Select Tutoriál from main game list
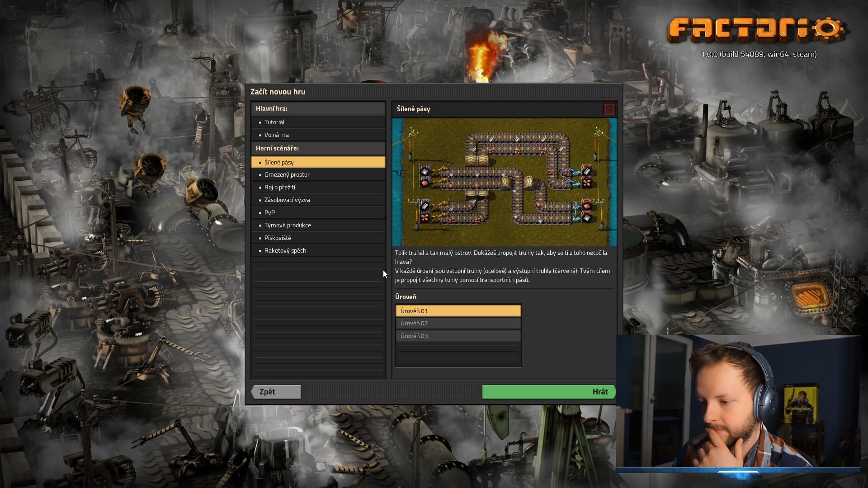The image size is (868, 488). (318, 122)
